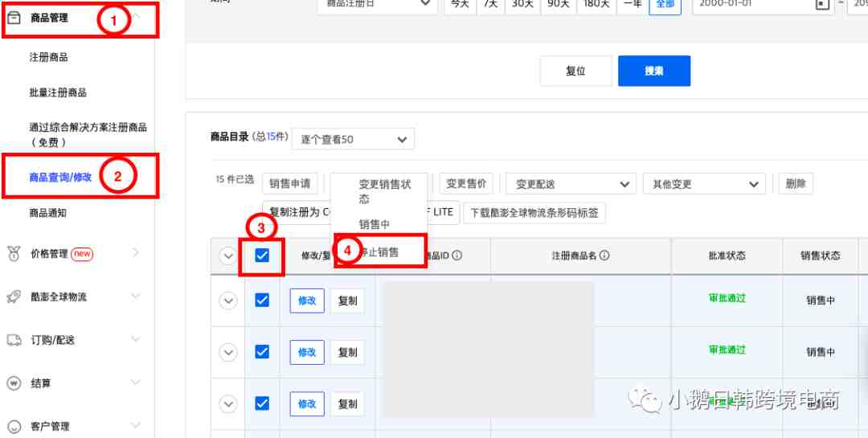Viewport: 868px width, 438px height.
Task: Click the 变更售价 button
Action: (466, 184)
